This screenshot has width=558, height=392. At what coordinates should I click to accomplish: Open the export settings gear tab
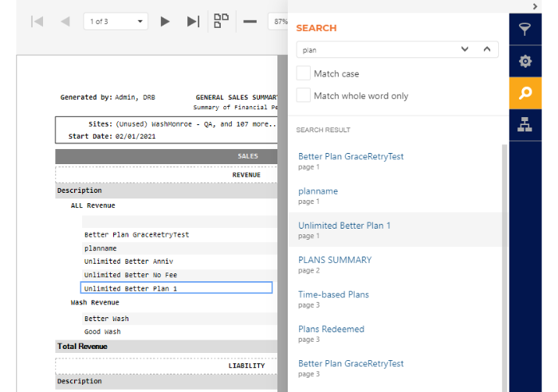pyautogui.click(x=525, y=61)
